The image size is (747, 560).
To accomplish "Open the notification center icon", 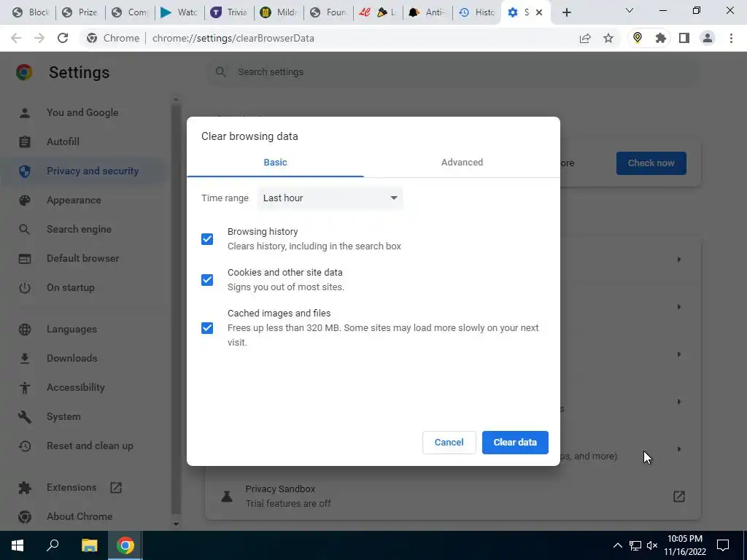I will point(723,545).
